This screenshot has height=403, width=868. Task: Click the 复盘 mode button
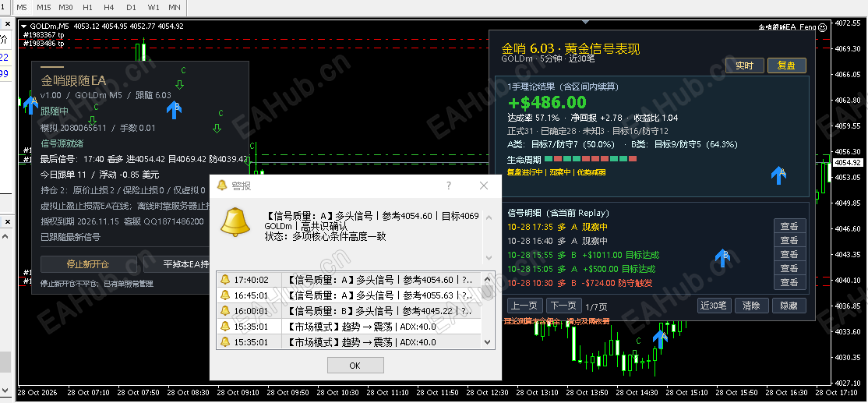(787, 65)
